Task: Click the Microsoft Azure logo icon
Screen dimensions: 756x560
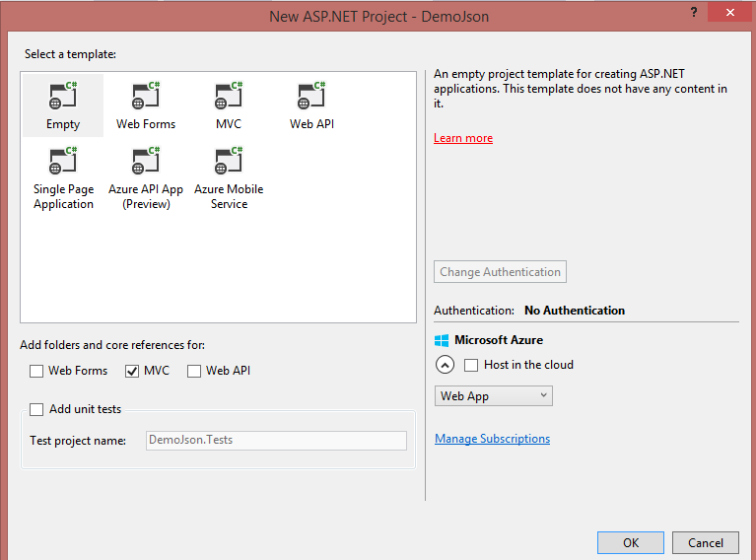Action: coord(442,340)
